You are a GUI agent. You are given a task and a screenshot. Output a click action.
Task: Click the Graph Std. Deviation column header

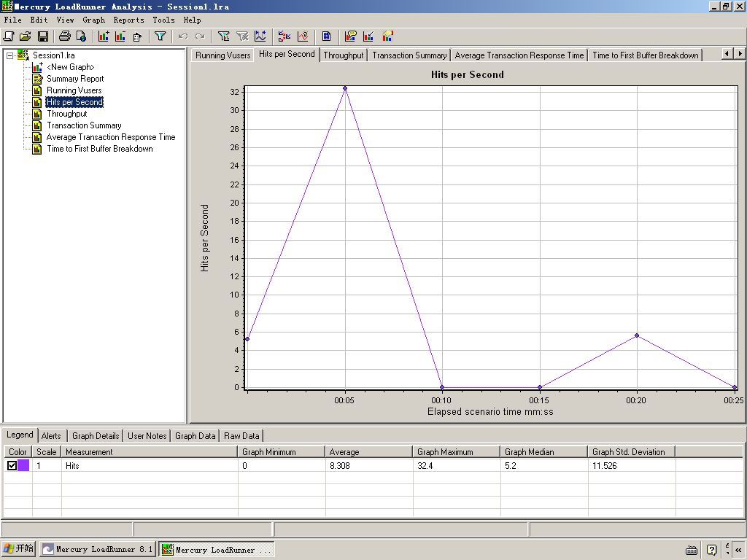pos(631,452)
